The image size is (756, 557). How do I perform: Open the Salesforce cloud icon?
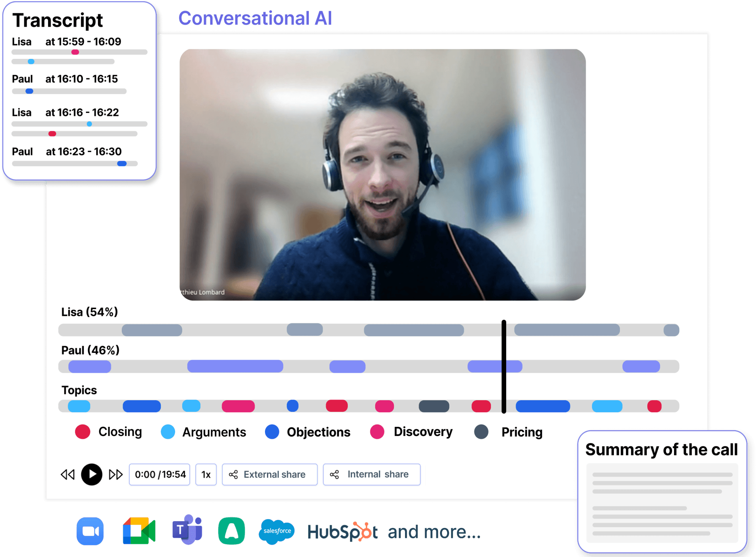[277, 531]
